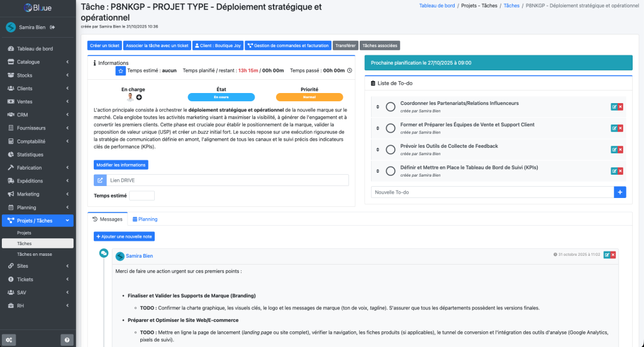Open the help question mark icon
The width and height of the screenshot is (644, 347).
click(67, 339)
